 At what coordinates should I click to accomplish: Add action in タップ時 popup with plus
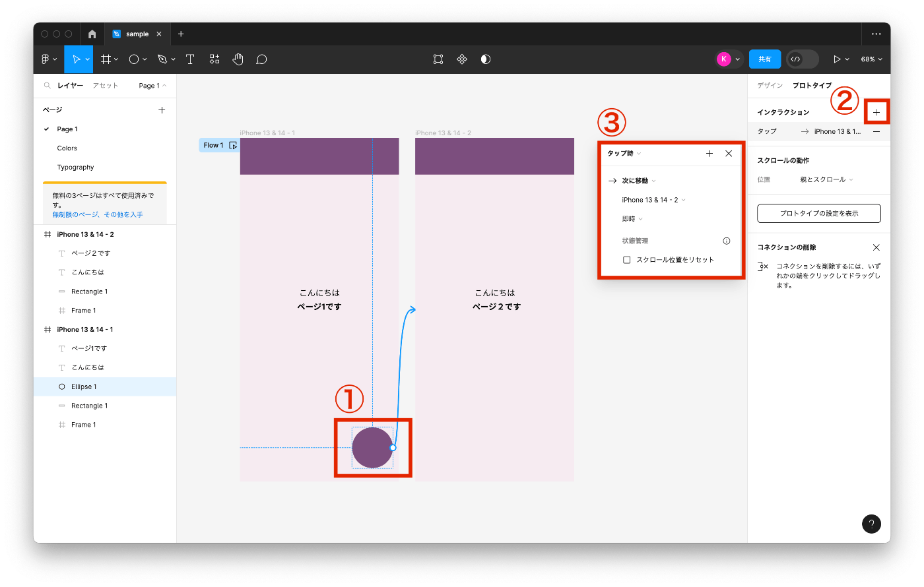pos(709,154)
